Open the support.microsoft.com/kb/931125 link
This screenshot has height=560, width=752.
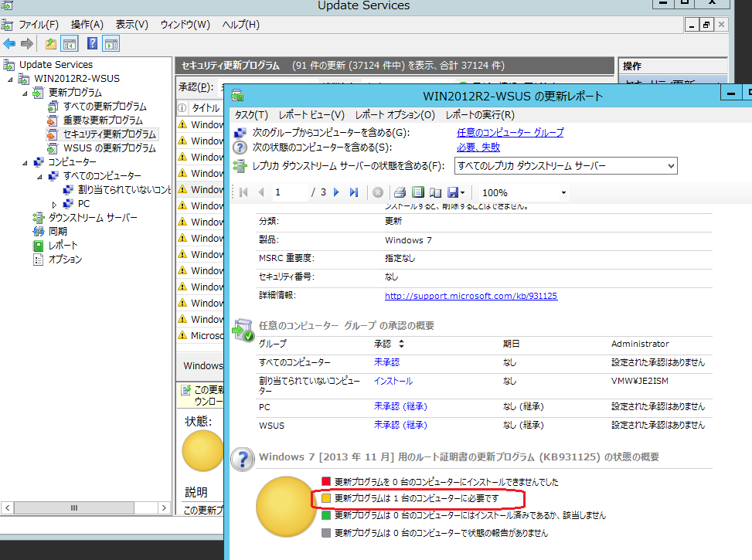click(471, 296)
